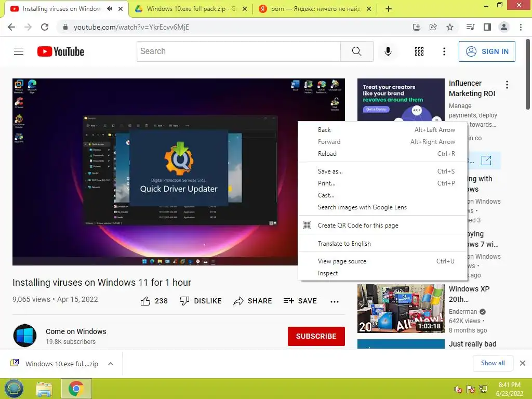Choose Save as... in context menu
Screen dimensions: 532x399
tap(383, 171)
